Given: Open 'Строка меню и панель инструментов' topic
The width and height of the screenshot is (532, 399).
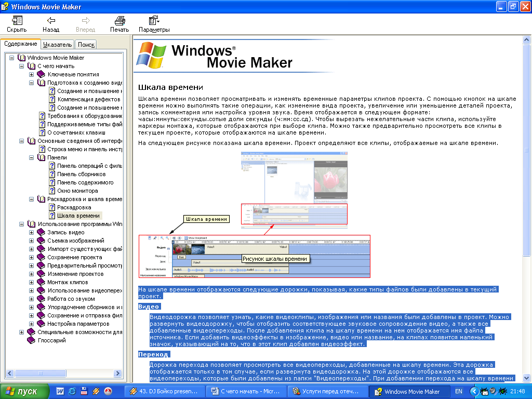Looking at the screenshot, I should [85, 149].
